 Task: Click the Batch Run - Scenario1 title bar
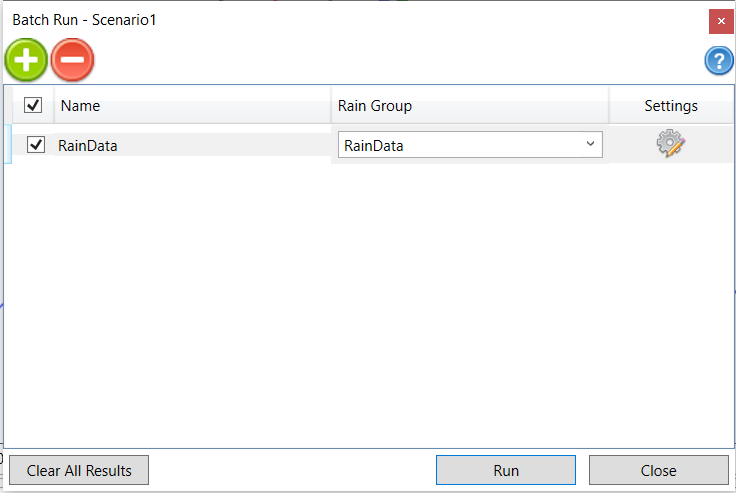[300, 19]
